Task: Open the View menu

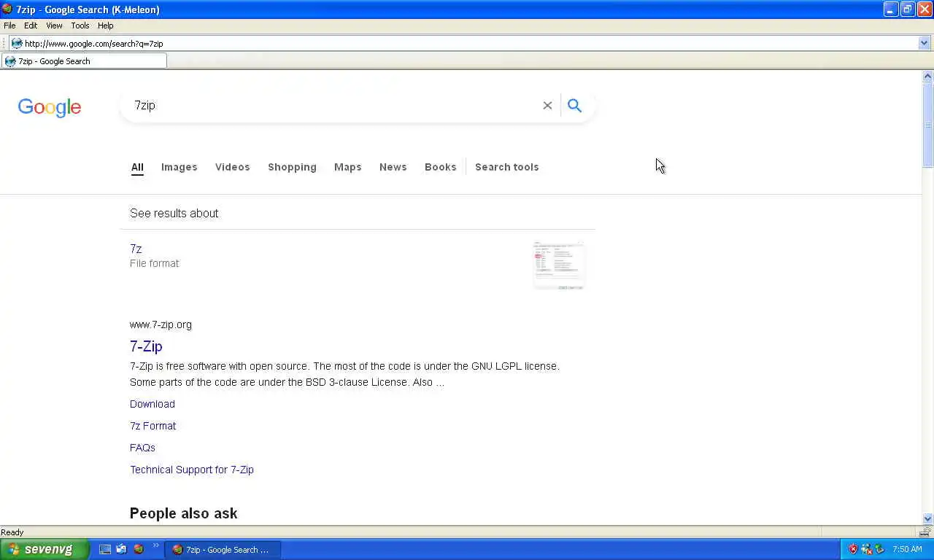Action: 54,26
